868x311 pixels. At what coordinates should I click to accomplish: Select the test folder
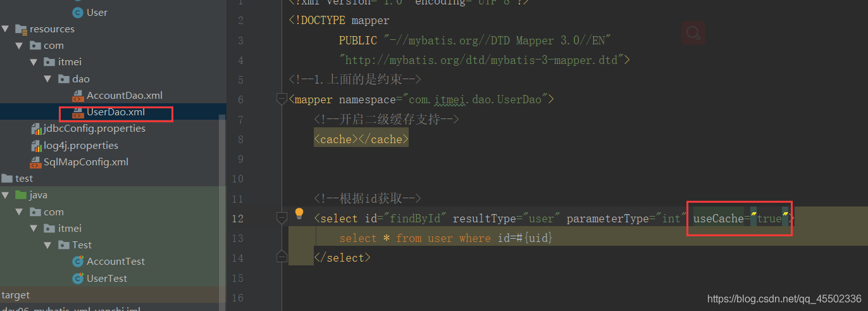pyautogui.click(x=24, y=178)
